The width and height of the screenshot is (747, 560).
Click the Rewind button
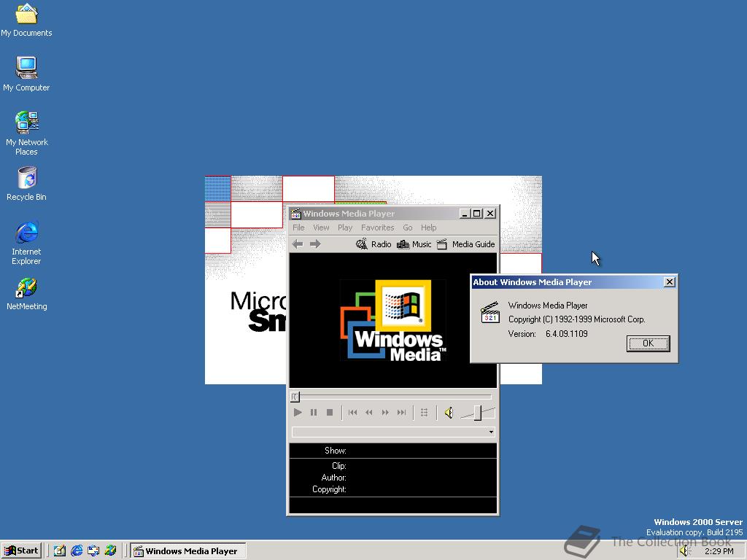368,413
